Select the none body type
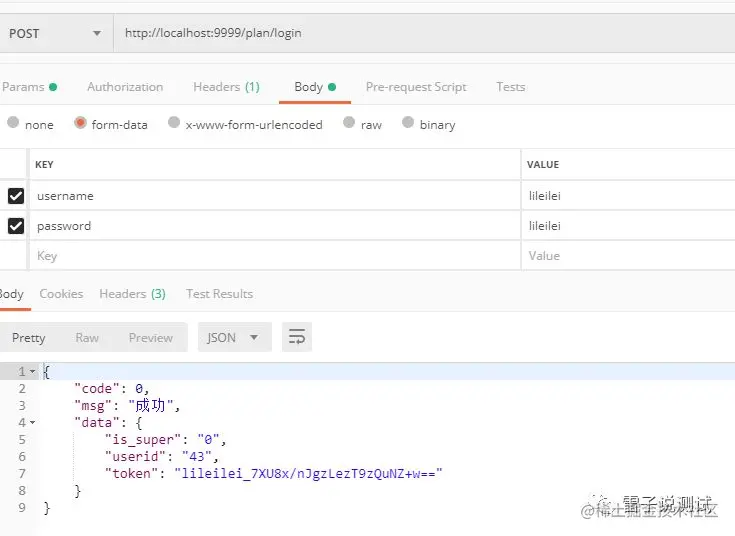This screenshot has height=536, width=735. 13,122
